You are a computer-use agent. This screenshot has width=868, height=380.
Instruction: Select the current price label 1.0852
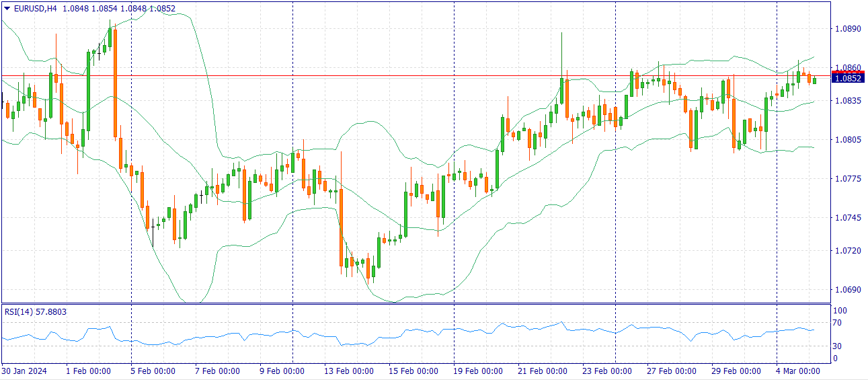pos(847,79)
